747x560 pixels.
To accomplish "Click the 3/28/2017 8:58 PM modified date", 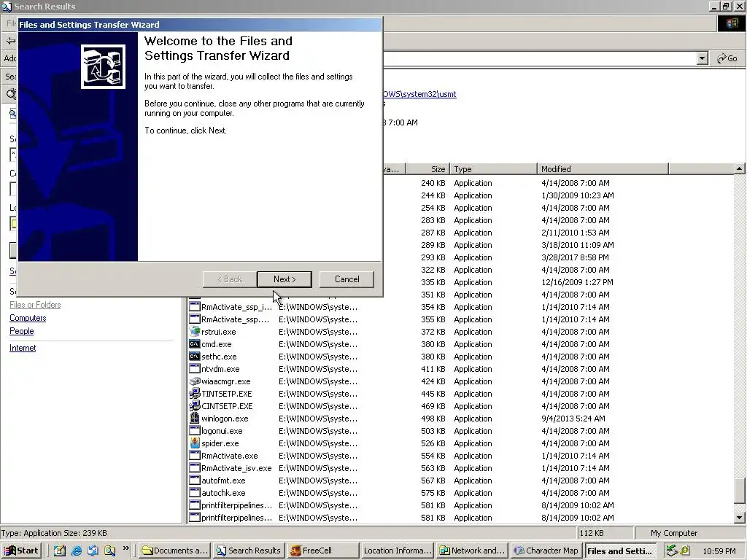I will pos(575,257).
